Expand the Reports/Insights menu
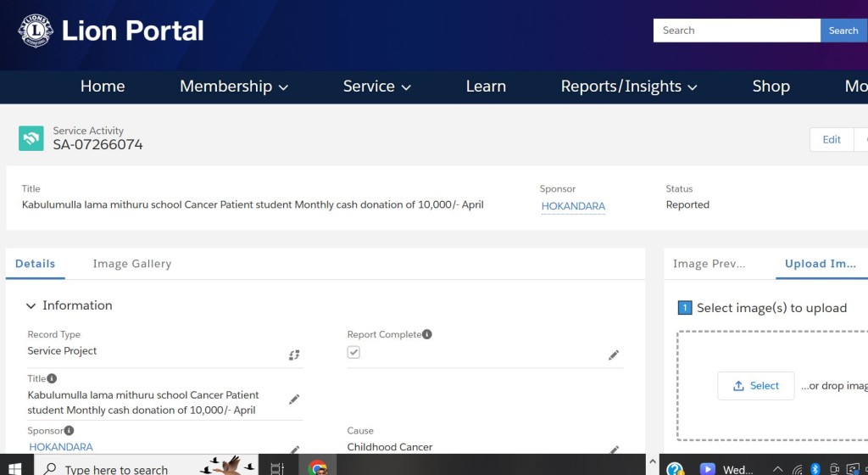Screen dimensions: 868x475 (629, 87)
